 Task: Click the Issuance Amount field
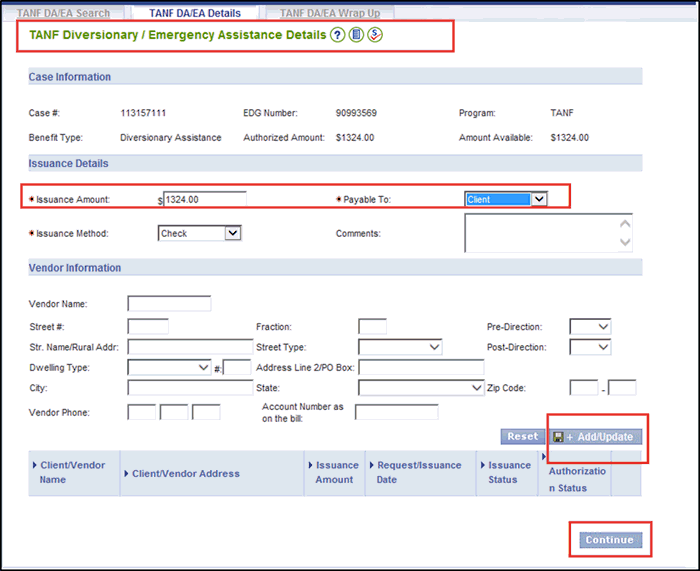click(x=204, y=199)
